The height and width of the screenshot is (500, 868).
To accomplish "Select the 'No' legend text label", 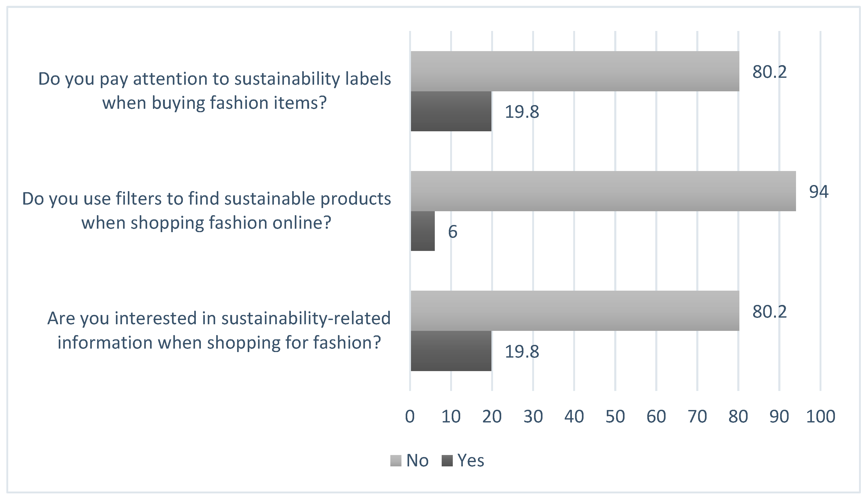I will click(417, 461).
